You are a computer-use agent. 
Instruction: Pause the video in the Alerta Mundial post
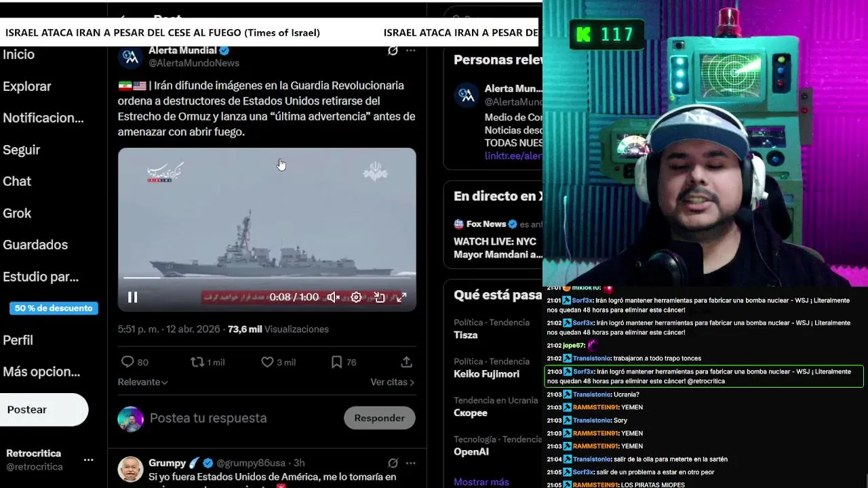pyautogui.click(x=133, y=297)
